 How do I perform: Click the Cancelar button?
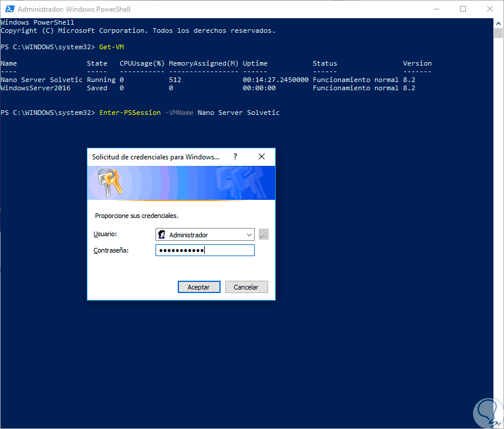[246, 287]
